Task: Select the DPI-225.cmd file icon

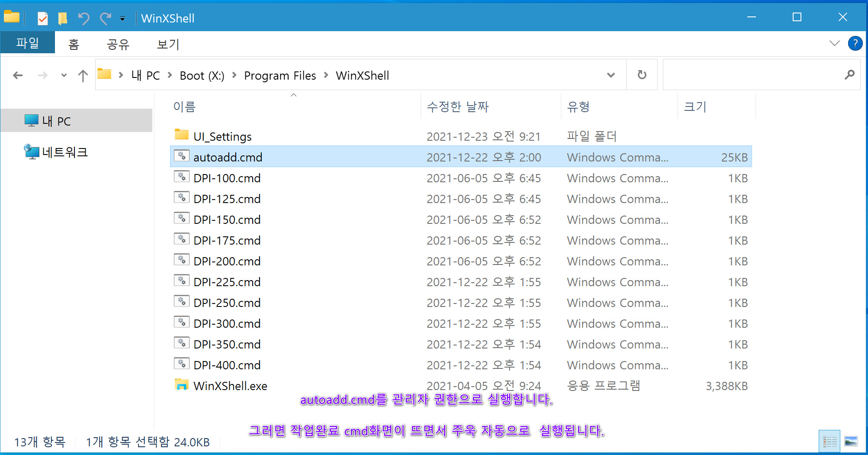Action: click(x=182, y=281)
